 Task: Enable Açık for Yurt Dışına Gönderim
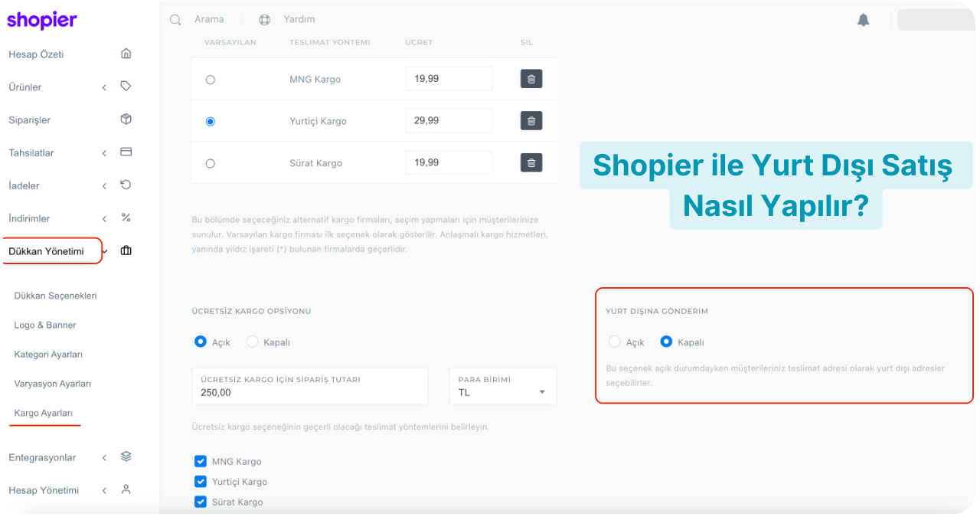coord(613,342)
